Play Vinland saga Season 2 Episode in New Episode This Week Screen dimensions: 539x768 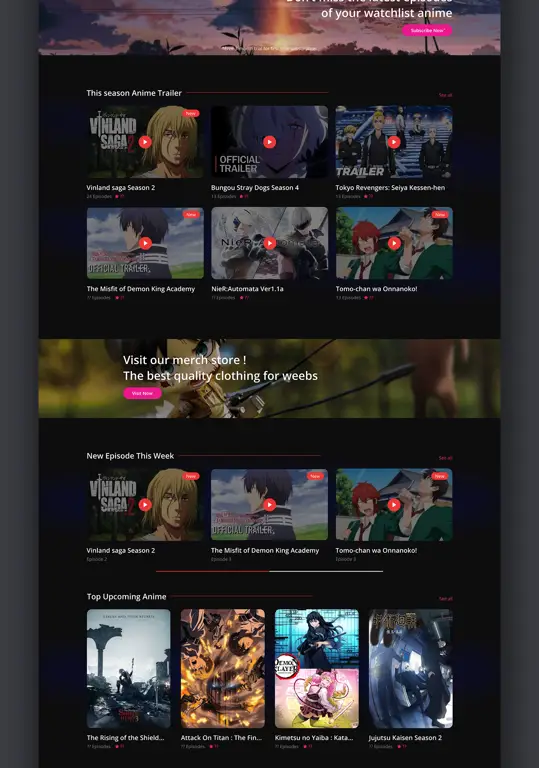tap(145, 504)
